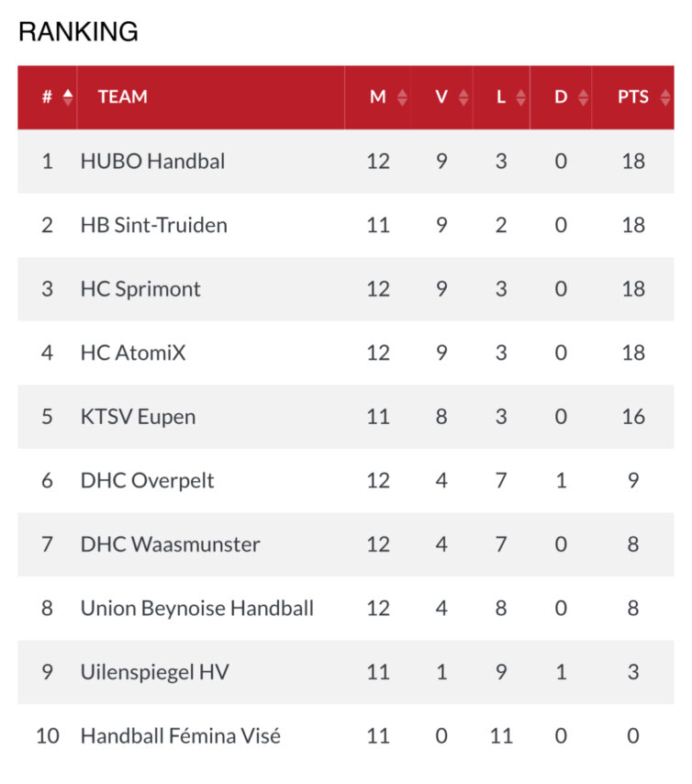Click on KTSV Eupen in the ranking
The image size is (692, 784).
138,417
